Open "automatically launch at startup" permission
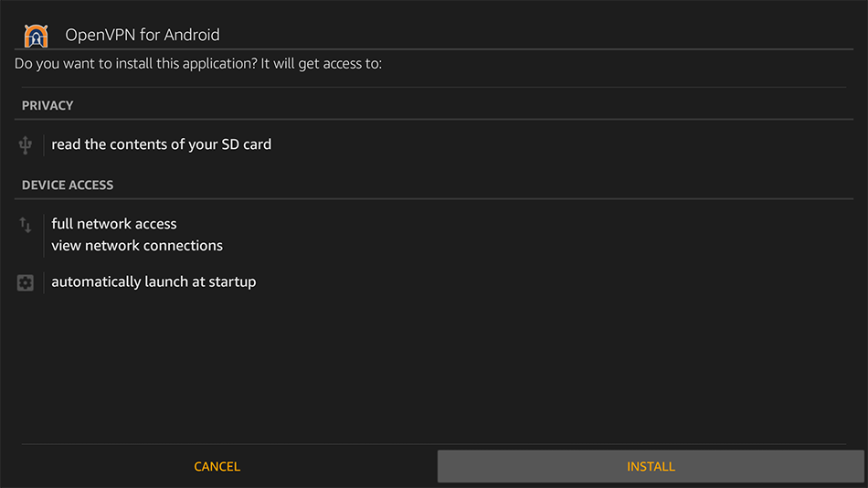868x488 pixels. click(x=153, y=282)
